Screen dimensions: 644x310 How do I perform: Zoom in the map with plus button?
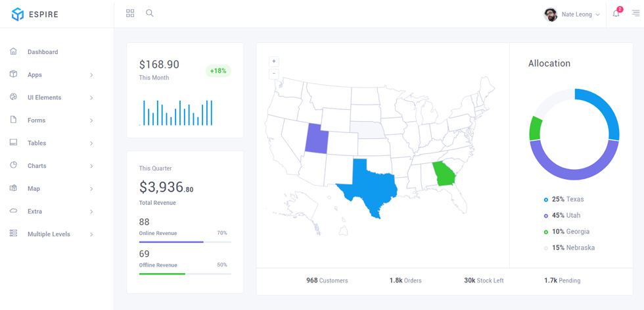(274, 62)
